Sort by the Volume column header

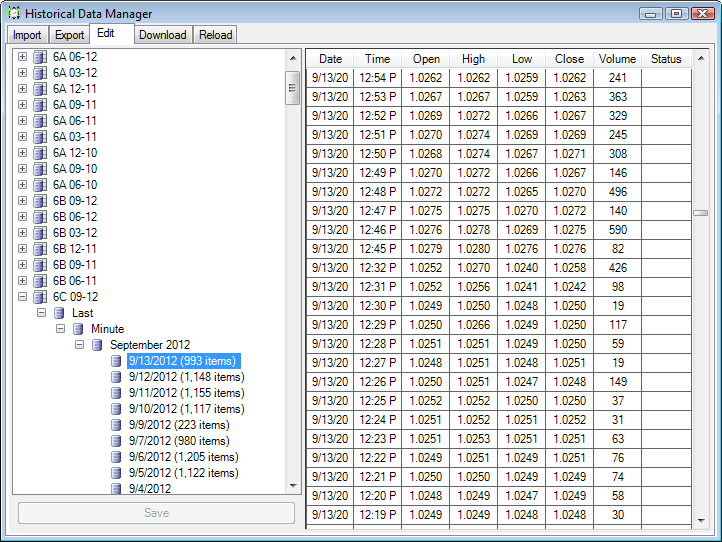(x=617, y=59)
